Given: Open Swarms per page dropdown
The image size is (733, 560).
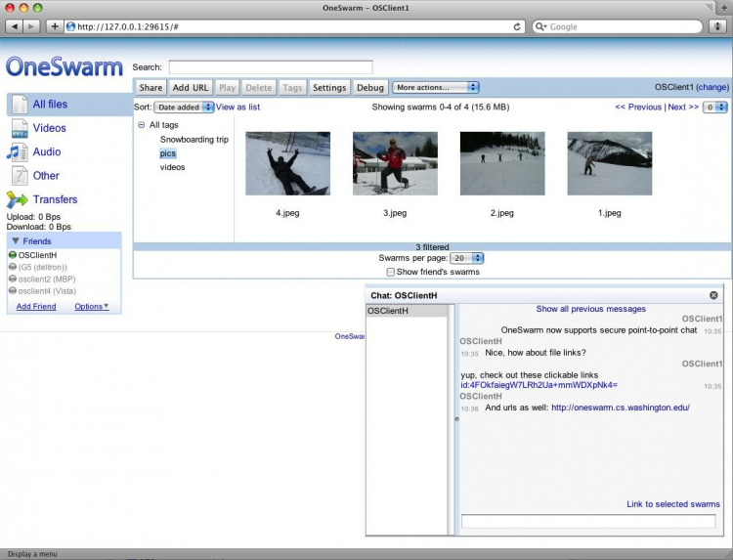Looking at the screenshot, I should (466, 258).
